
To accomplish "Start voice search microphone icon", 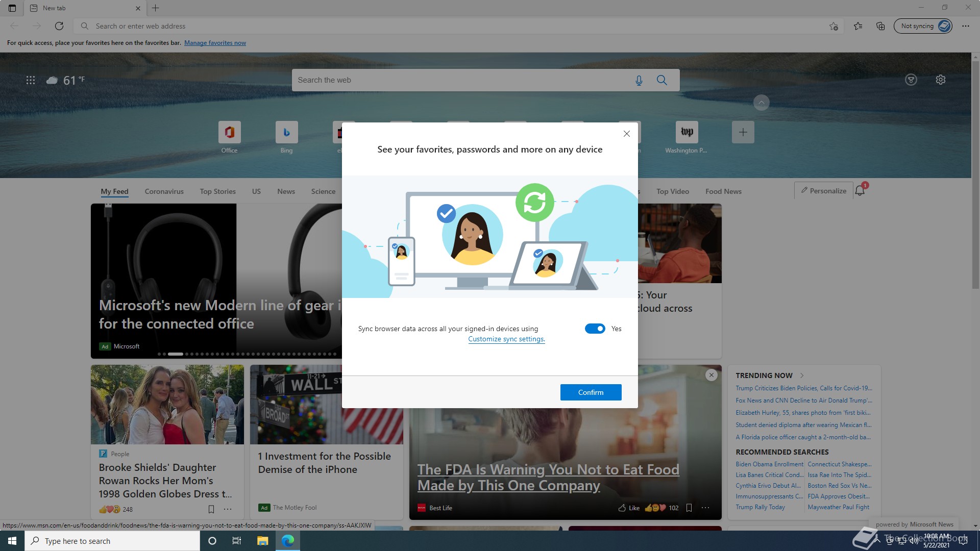I will [639, 80].
